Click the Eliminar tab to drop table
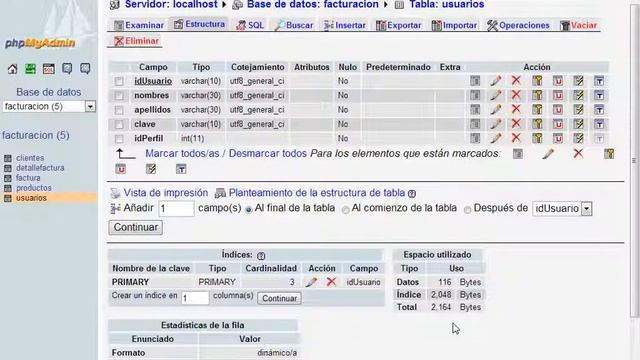 point(136,41)
